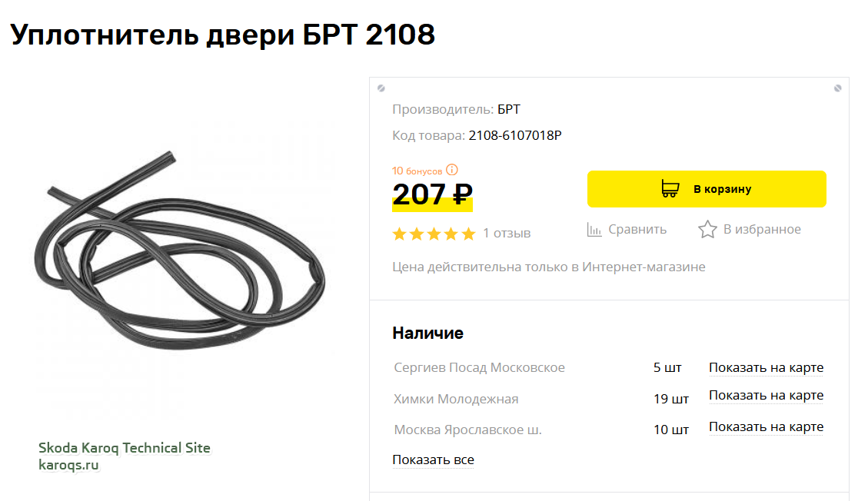Screen dimensions: 868x501
Task: Expand stock list with "Показать все"
Action: click(x=433, y=460)
